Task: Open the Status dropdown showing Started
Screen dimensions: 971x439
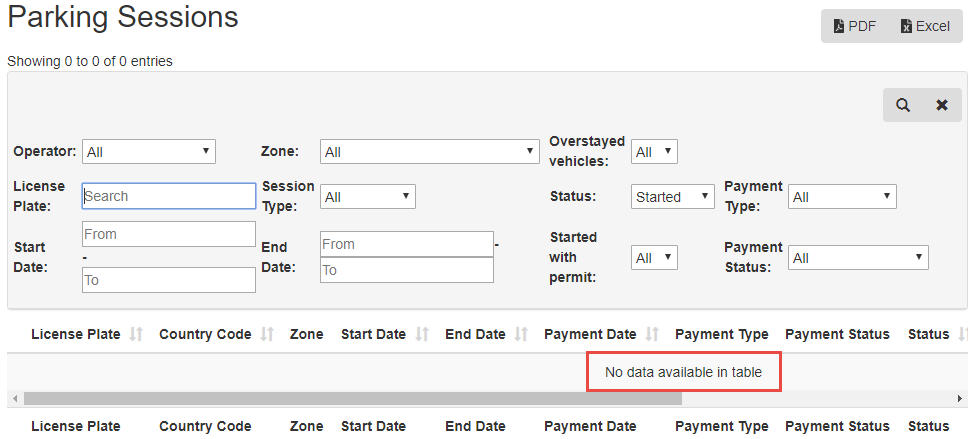Action: click(x=673, y=197)
